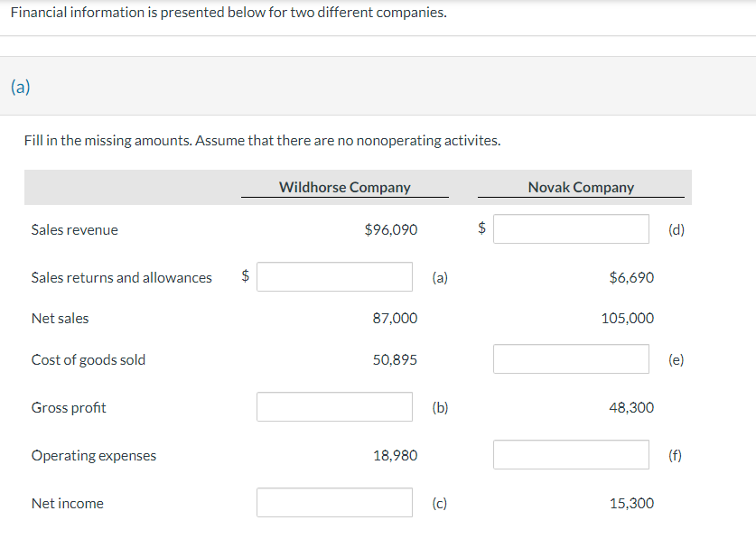Click the Operating expenses field for Novak
The image size is (756, 539).
click(571, 454)
